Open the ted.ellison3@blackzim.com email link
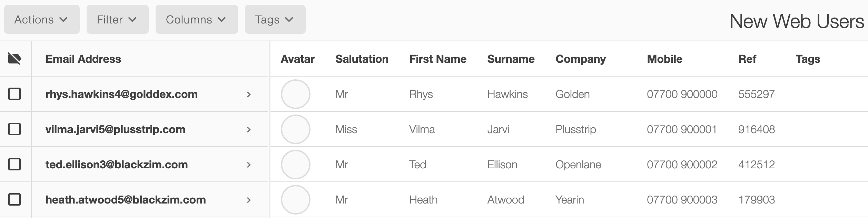Image resolution: width=868 pixels, height=218 pixels. [x=117, y=165]
